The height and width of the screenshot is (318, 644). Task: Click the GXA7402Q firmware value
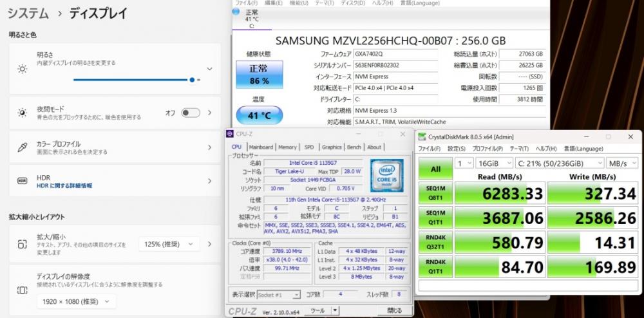coord(396,54)
